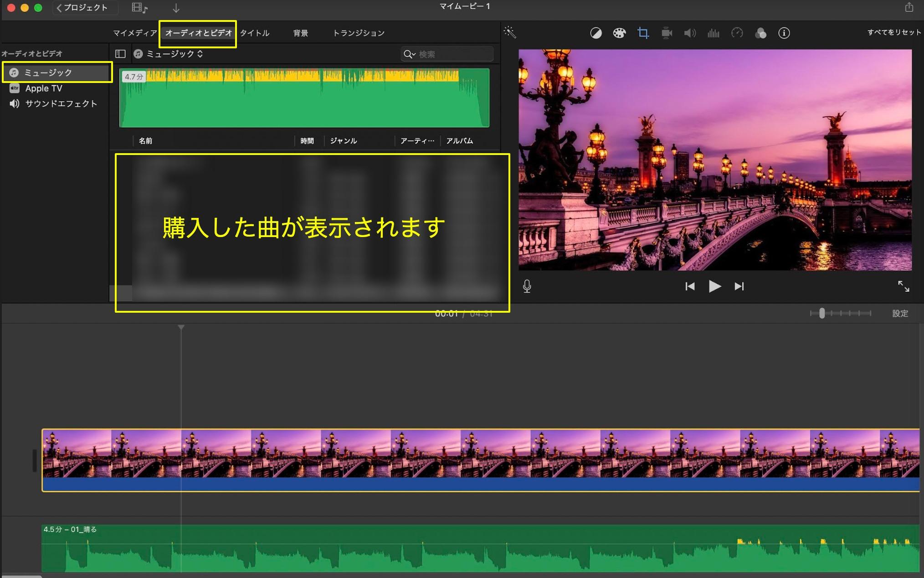Sort by 時間 column header
Screen dimensions: 924x578
tap(307, 141)
